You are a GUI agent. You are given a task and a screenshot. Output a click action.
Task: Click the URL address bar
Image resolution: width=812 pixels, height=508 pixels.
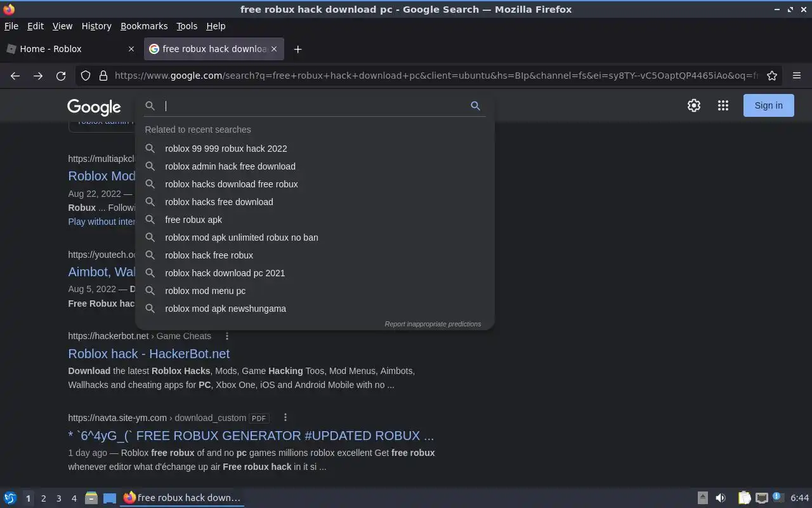(436, 76)
